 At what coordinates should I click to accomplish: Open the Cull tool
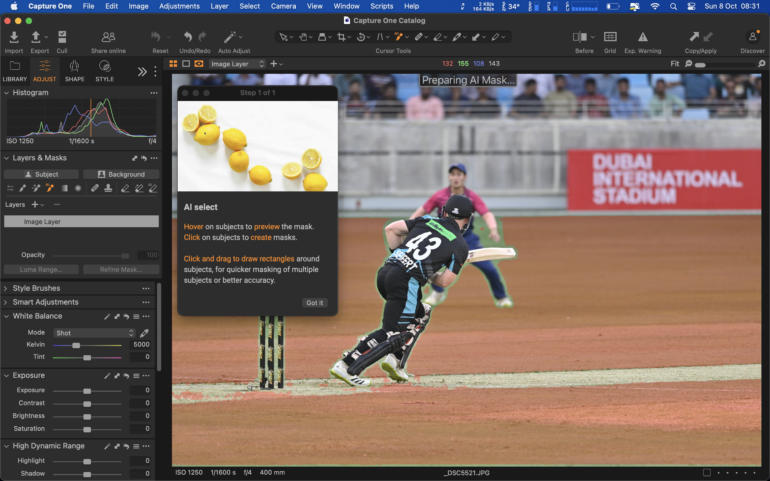click(62, 37)
